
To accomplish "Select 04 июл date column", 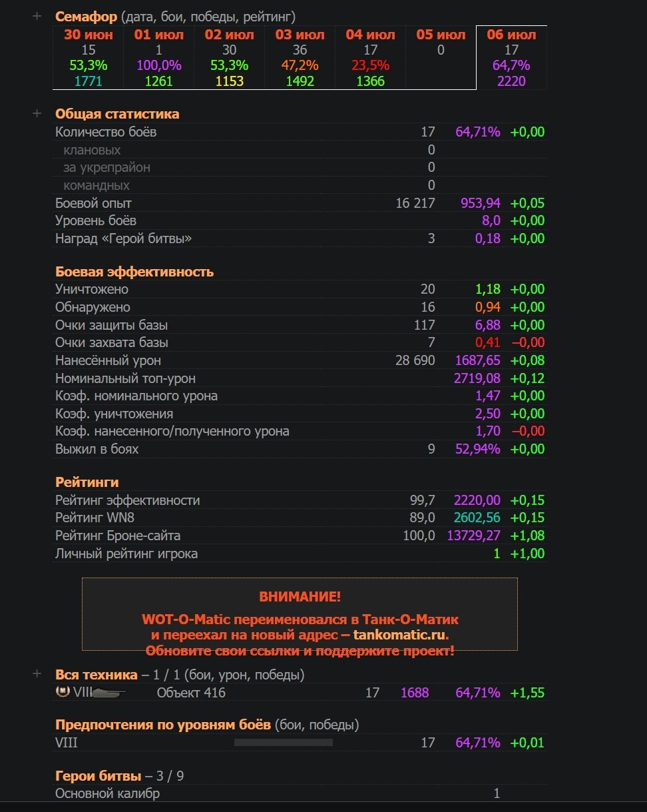I will (370, 58).
